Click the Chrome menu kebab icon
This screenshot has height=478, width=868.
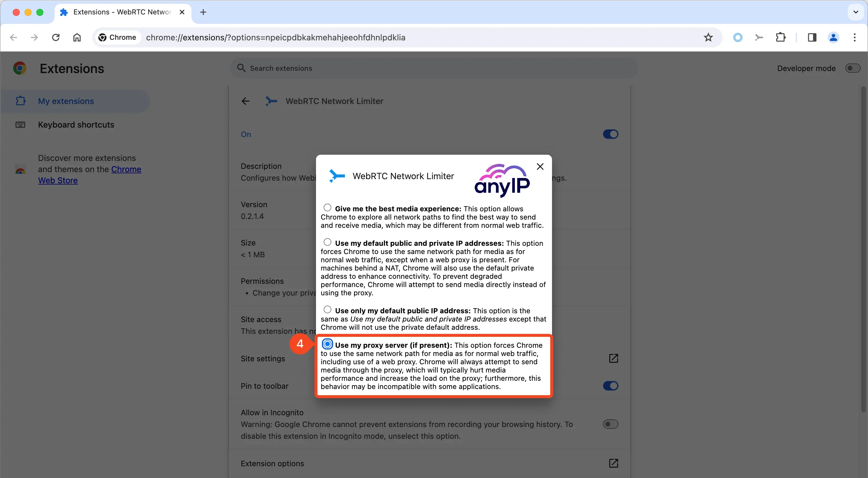[x=855, y=37]
